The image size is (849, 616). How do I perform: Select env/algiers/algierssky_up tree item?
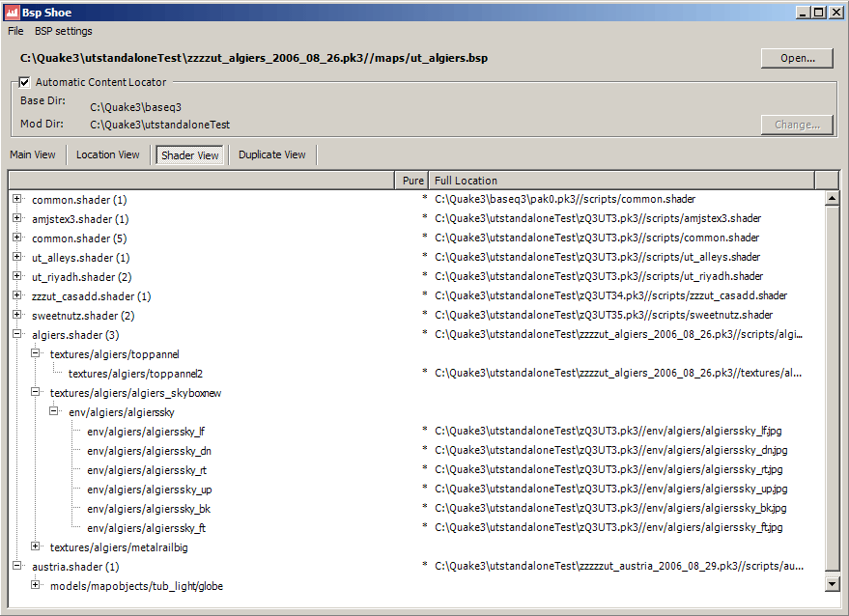(149, 490)
